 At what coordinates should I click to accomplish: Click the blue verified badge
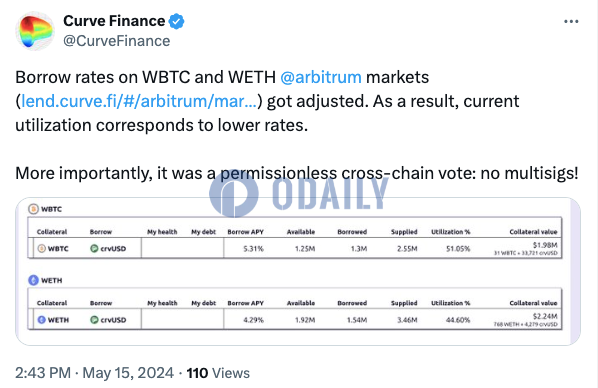(x=176, y=21)
